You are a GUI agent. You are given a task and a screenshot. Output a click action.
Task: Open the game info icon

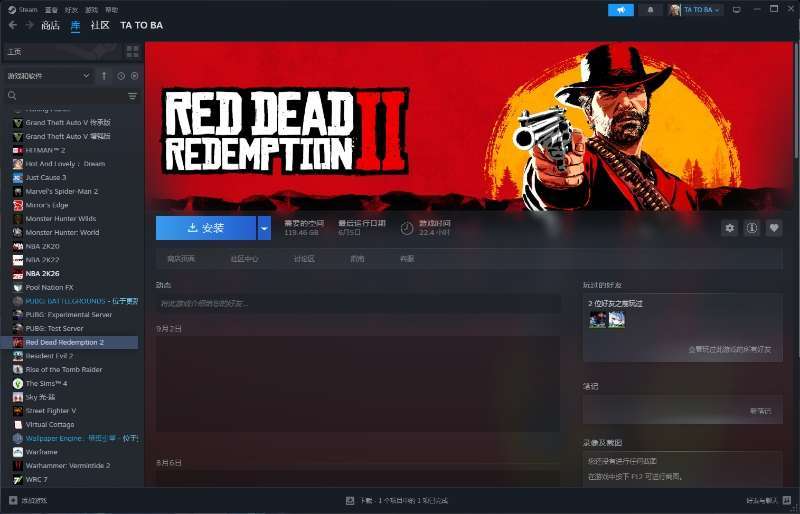752,228
